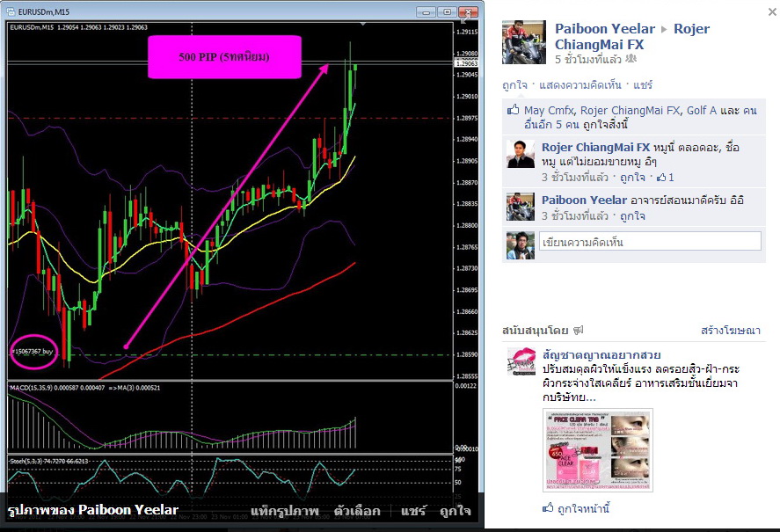Image resolution: width=780 pixels, height=532 pixels.
Task: Open Rojer ChiangMai FX's name on his comment
Action: [x=595, y=148]
